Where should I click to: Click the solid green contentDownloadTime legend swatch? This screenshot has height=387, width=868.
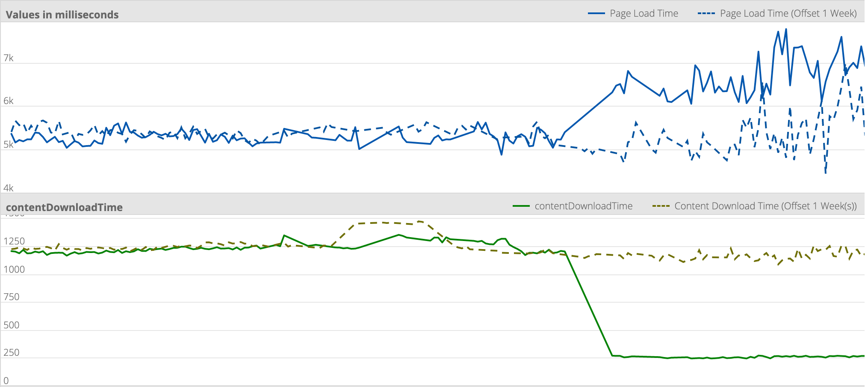[521, 206]
